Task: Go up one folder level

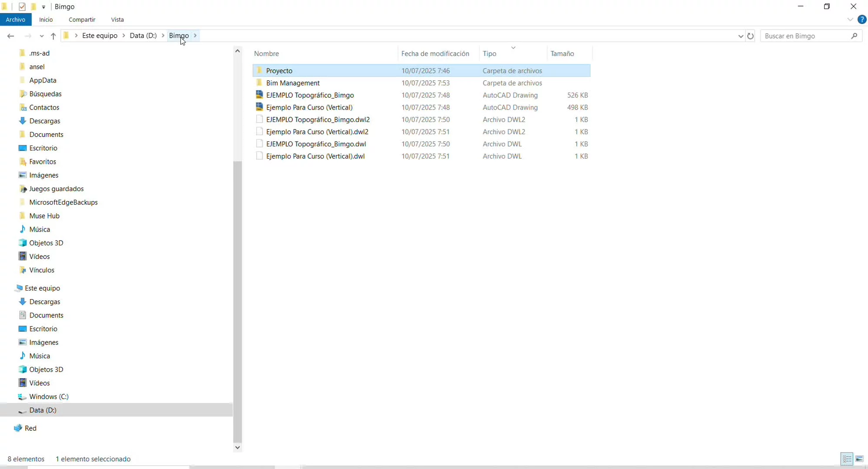Action: pyautogui.click(x=53, y=36)
